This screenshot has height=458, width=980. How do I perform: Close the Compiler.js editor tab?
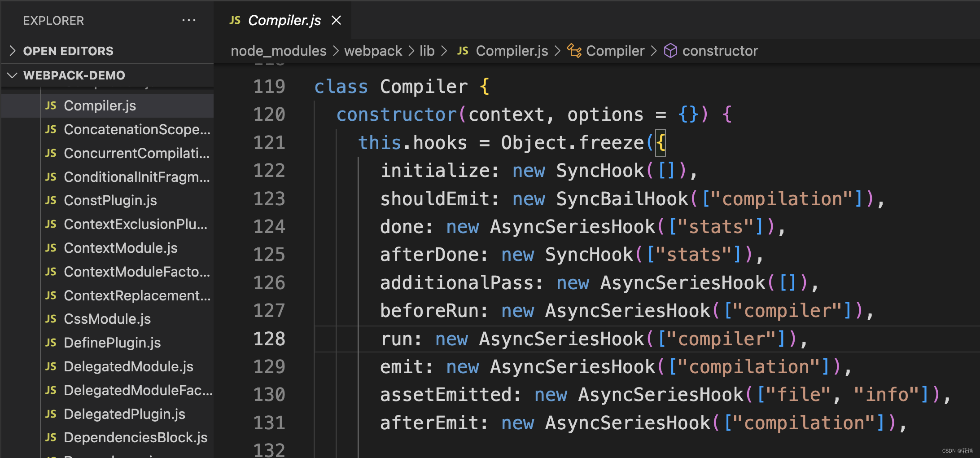tap(336, 20)
